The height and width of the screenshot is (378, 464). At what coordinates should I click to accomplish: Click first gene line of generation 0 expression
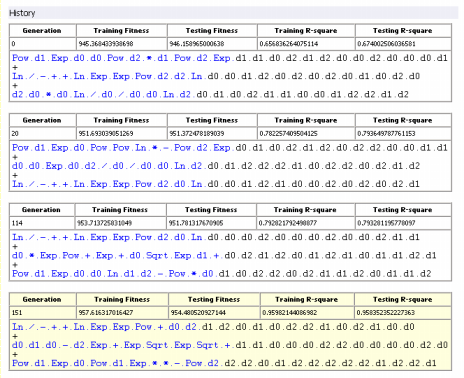click(230, 58)
